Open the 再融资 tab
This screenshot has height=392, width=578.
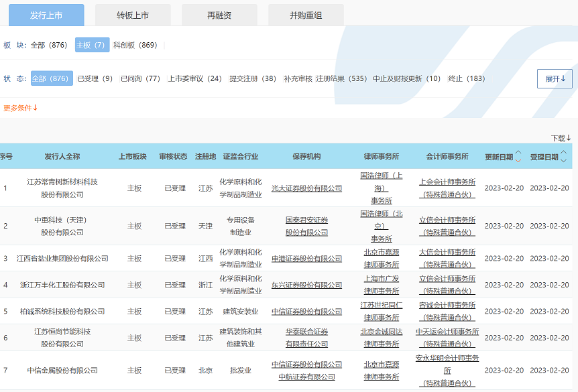pos(219,15)
